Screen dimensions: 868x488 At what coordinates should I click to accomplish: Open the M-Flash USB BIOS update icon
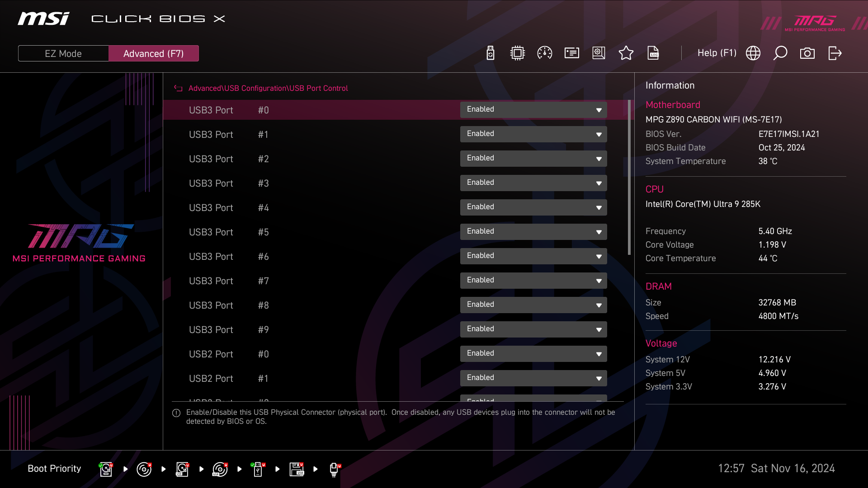pos(491,53)
